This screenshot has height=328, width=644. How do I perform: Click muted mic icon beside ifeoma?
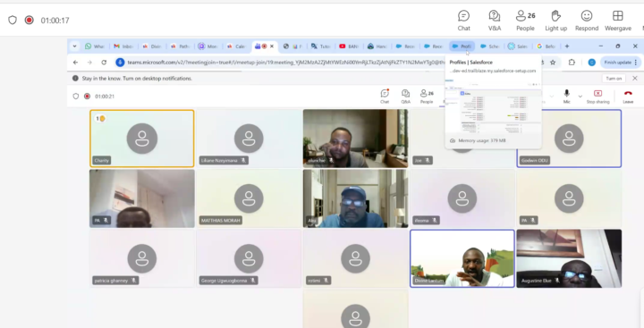click(435, 221)
